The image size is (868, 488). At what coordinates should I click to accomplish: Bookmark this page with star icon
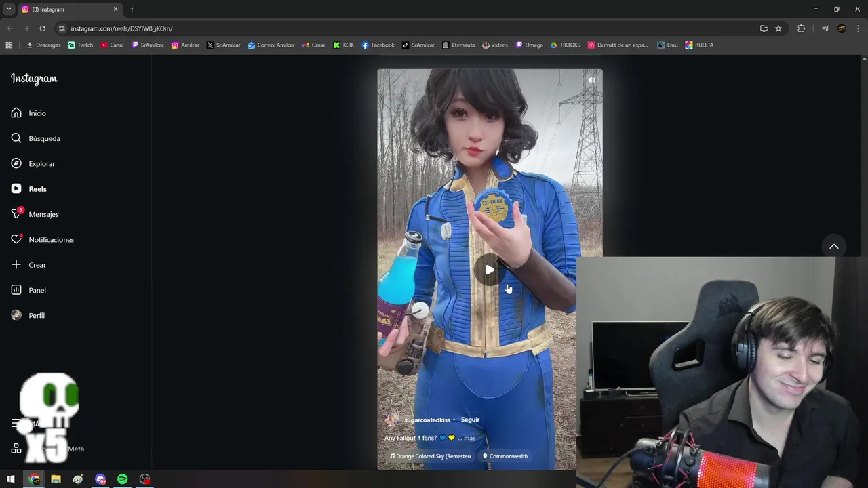778,28
